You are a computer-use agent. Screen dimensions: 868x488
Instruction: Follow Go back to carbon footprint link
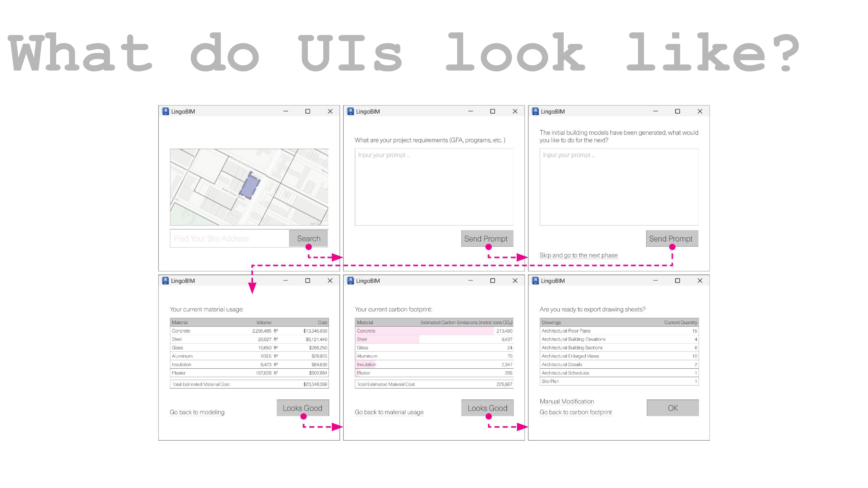tap(575, 412)
